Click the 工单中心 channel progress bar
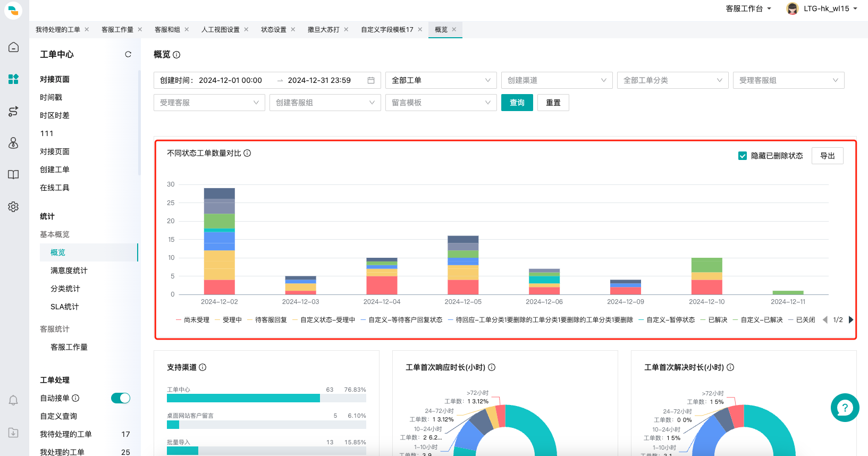Screen dimensions: 868x456 266,398
